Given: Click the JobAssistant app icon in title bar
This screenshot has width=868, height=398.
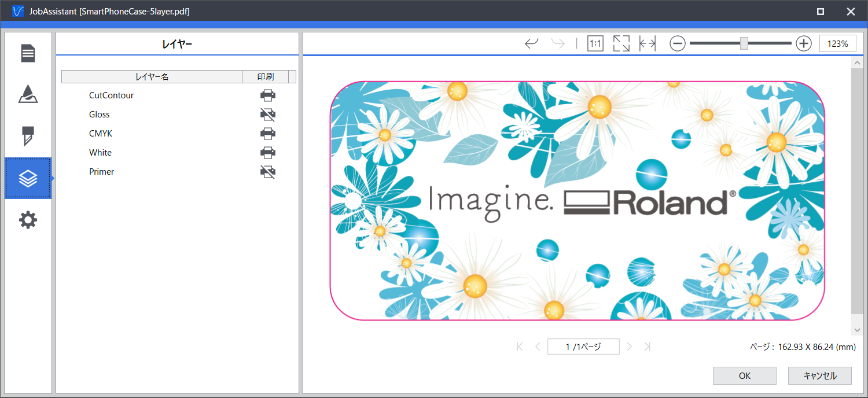Looking at the screenshot, I should (18, 12).
